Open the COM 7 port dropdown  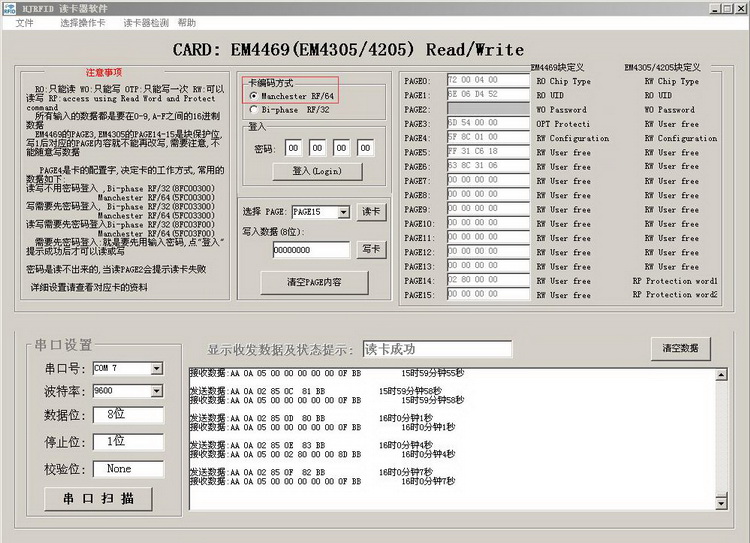point(156,368)
